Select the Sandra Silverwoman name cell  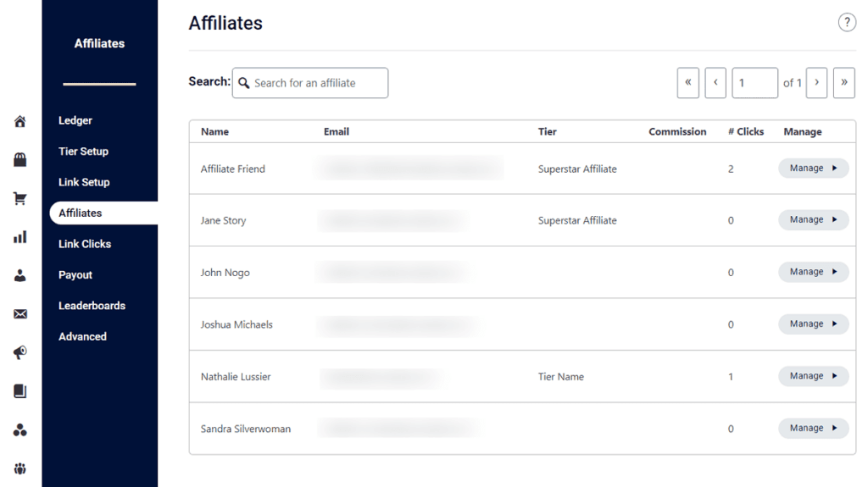click(x=245, y=429)
